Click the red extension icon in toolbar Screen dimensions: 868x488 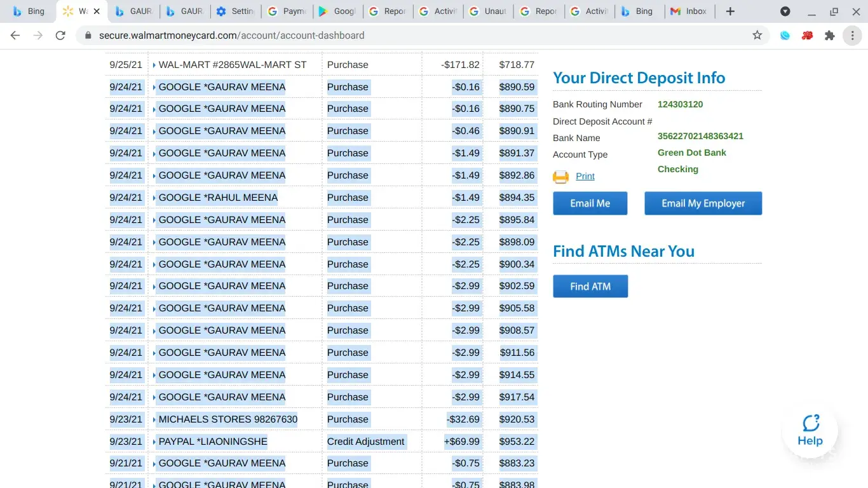pyautogui.click(x=807, y=36)
